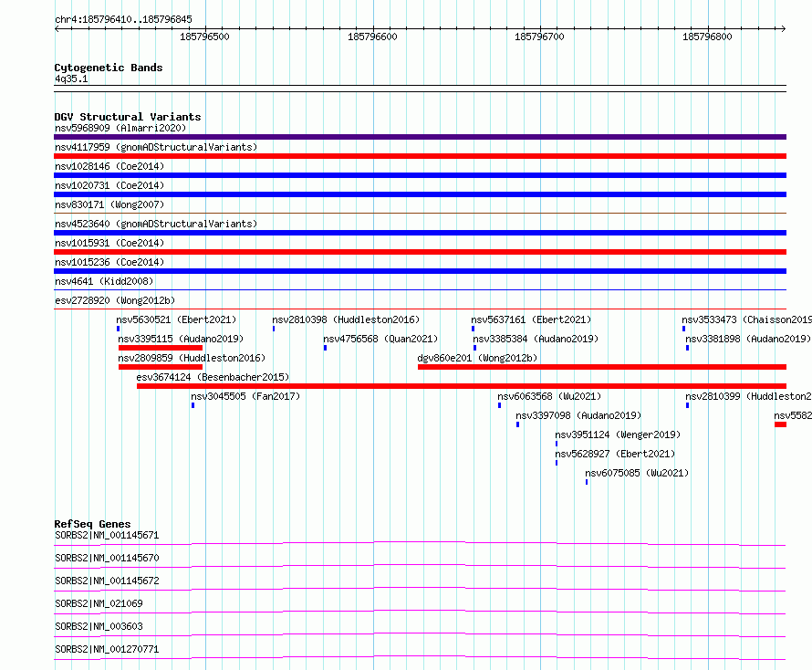Open esv3674124 (Besenbacher2015) label
The image size is (812, 670).
(213, 377)
